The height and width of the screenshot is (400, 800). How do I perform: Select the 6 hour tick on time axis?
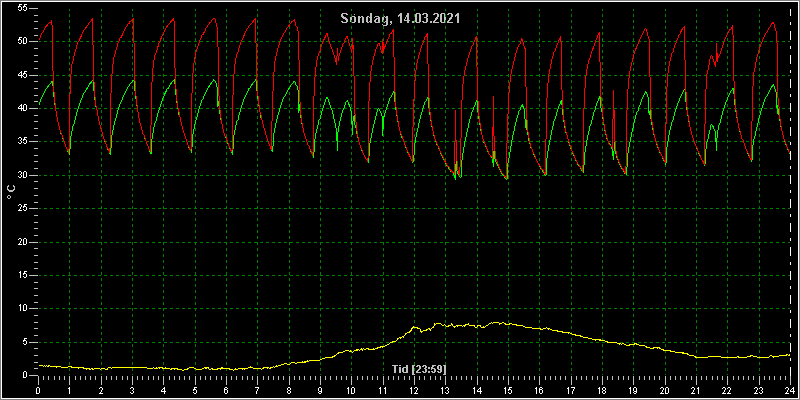226,390
